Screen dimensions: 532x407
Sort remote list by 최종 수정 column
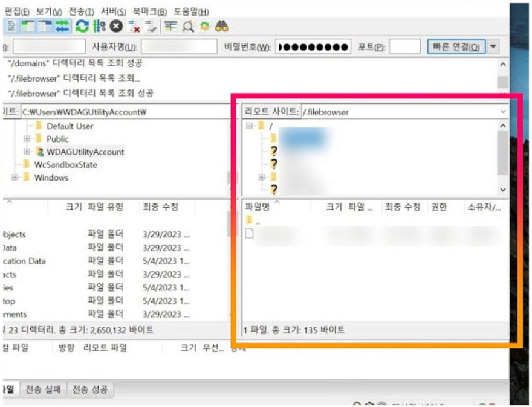(x=403, y=207)
